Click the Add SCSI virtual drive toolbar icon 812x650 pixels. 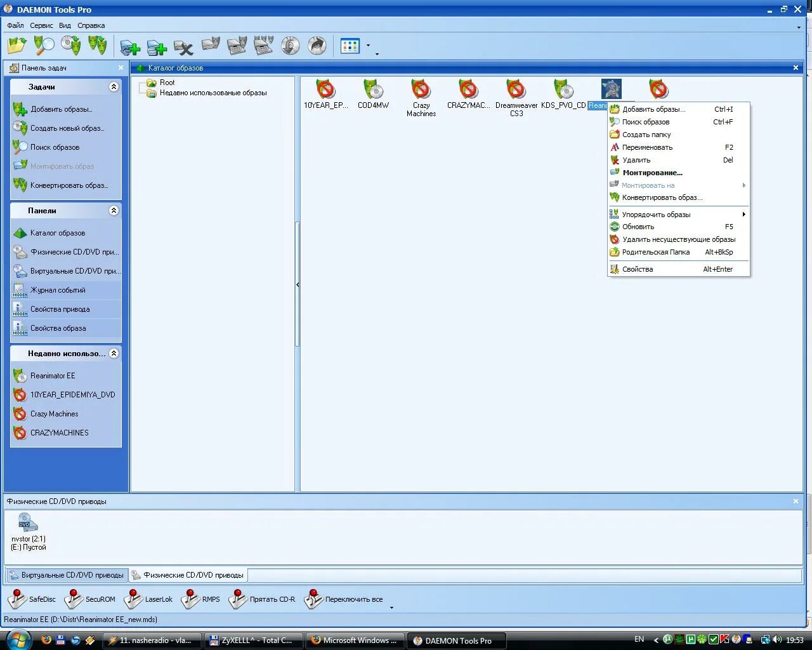(x=157, y=47)
